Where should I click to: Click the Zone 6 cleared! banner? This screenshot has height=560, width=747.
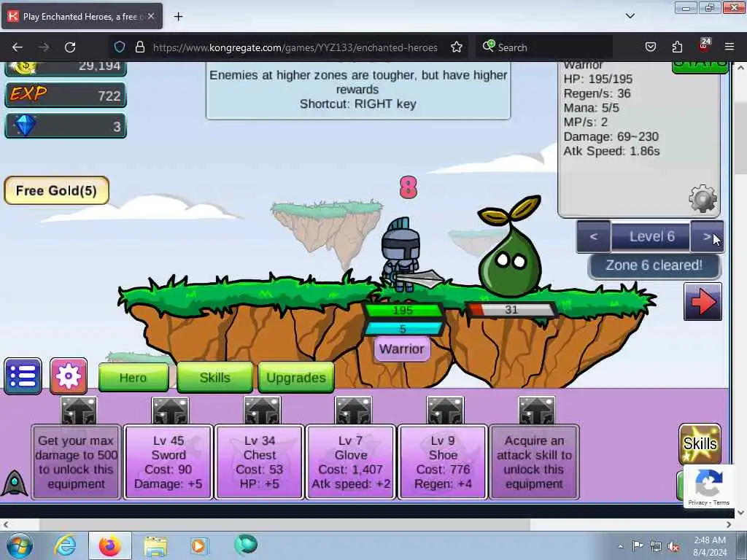point(654,265)
